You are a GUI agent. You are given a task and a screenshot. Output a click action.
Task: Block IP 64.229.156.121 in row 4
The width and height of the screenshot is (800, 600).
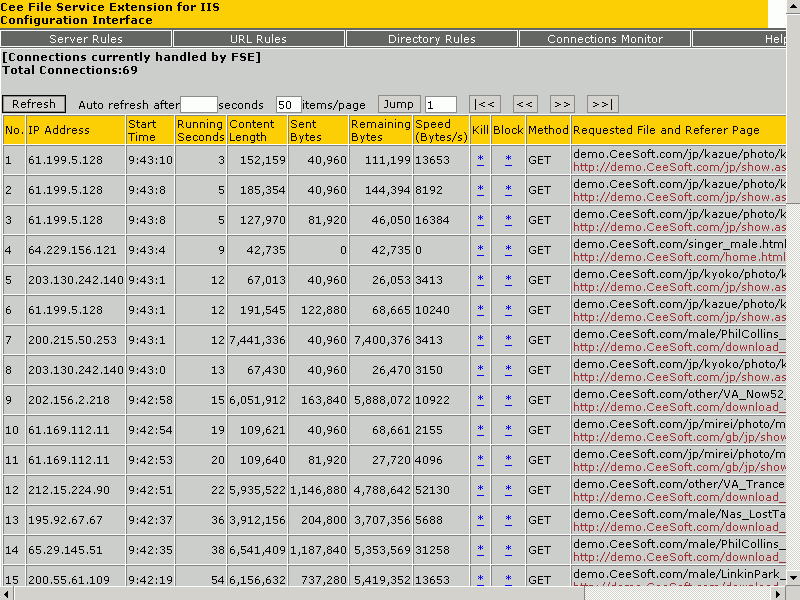point(508,250)
